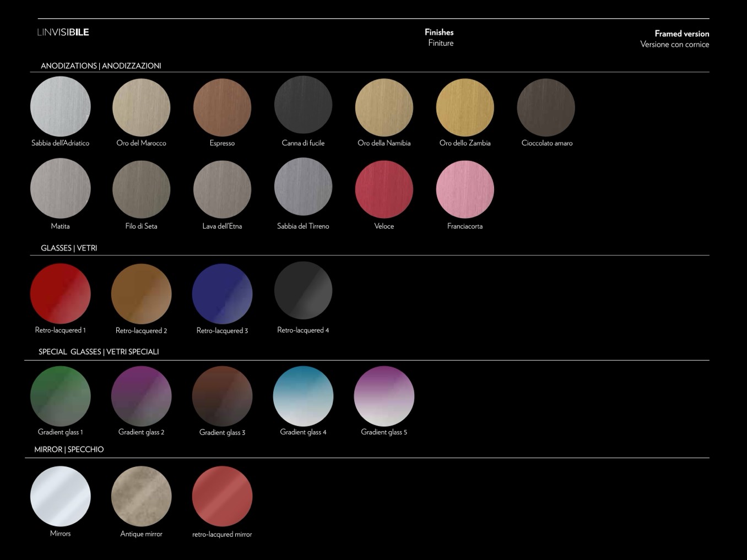
Task: Pick the Gradient glass 4 blue swatch
Action: 303,396
